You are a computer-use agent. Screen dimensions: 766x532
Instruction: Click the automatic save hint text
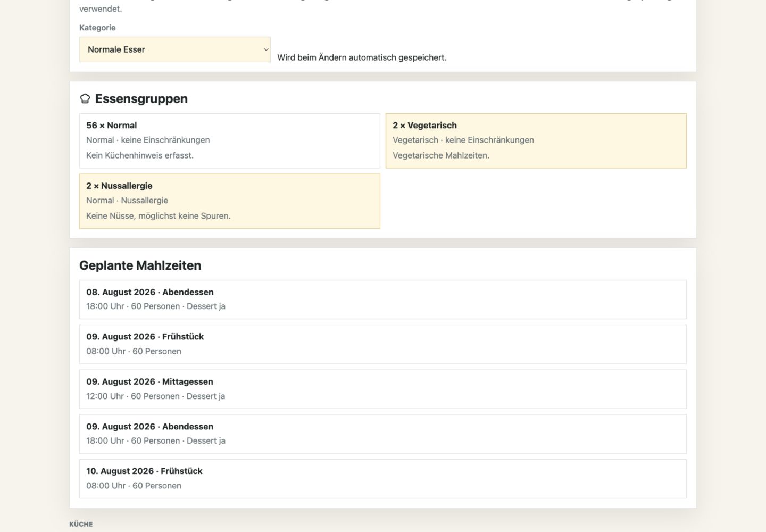pyautogui.click(x=362, y=57)
